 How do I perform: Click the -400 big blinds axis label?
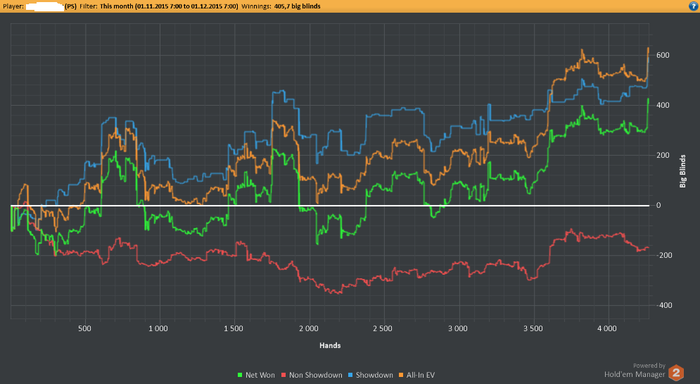pos(663,305)
